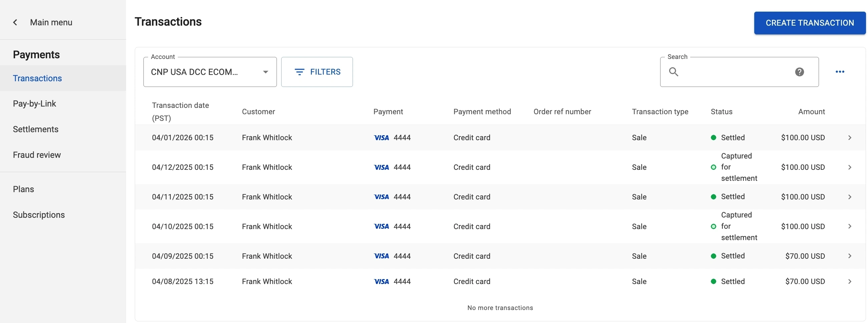Screen dimensions: 868x323
Task: Open Settlements from the Payments menu
Action: [x=35, y=129]
